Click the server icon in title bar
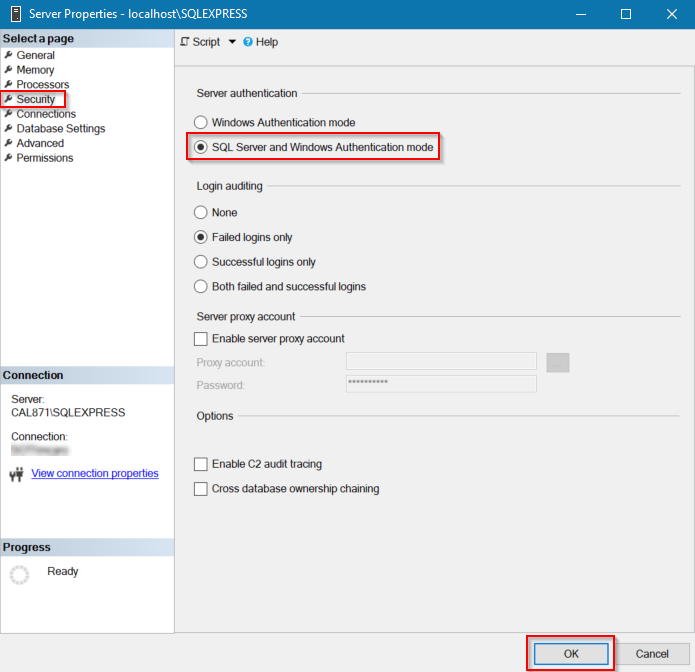This screenshot has width=695, height=672. (16, 14)
